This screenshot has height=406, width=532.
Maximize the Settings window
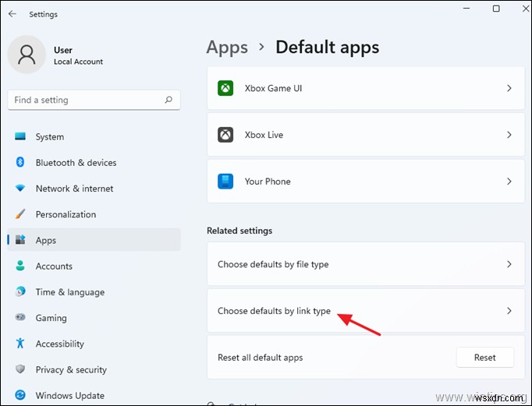point(496,9)
